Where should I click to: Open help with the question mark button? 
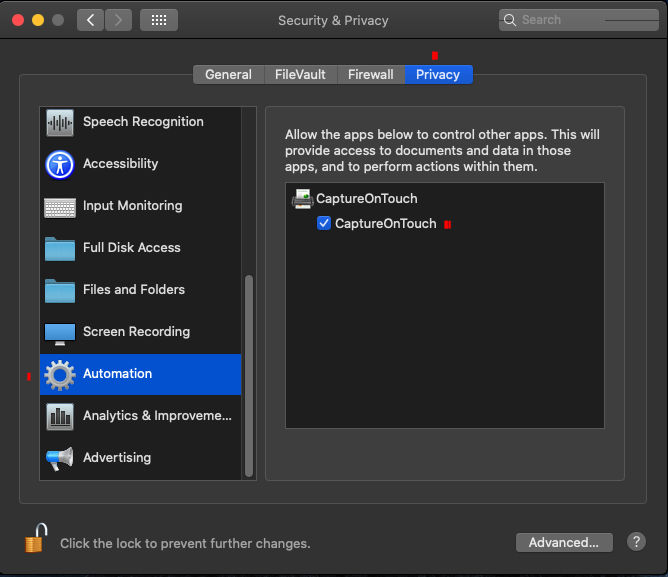636,542
